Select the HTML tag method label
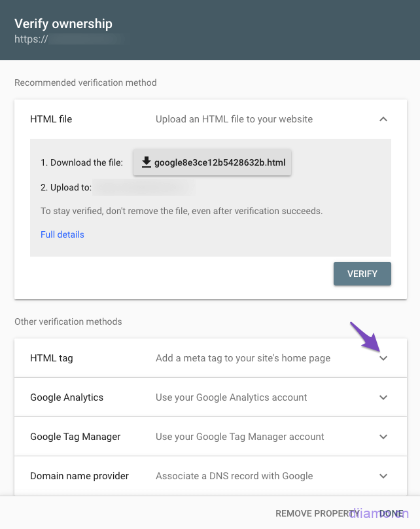 tap(52, 358)
